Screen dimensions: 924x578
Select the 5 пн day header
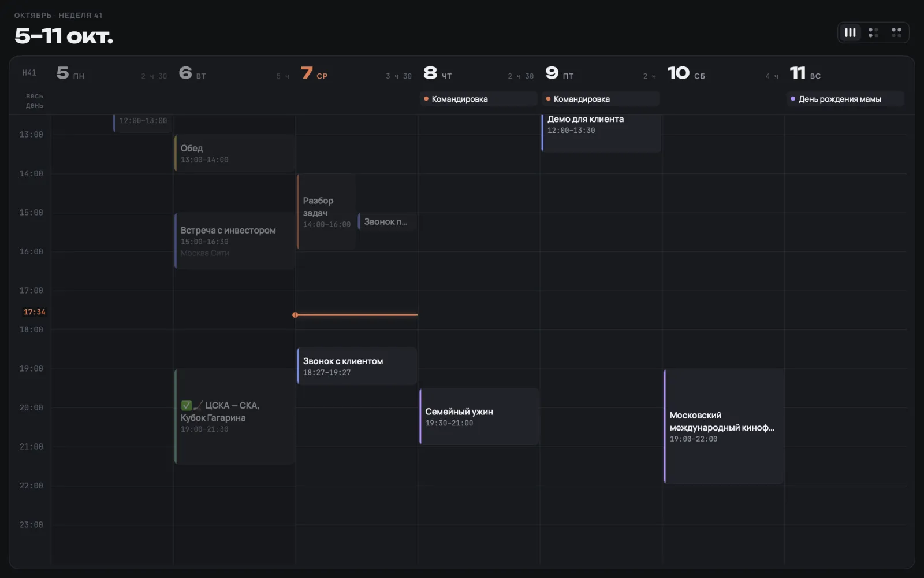pyautogui.click(x=70, y=73)
